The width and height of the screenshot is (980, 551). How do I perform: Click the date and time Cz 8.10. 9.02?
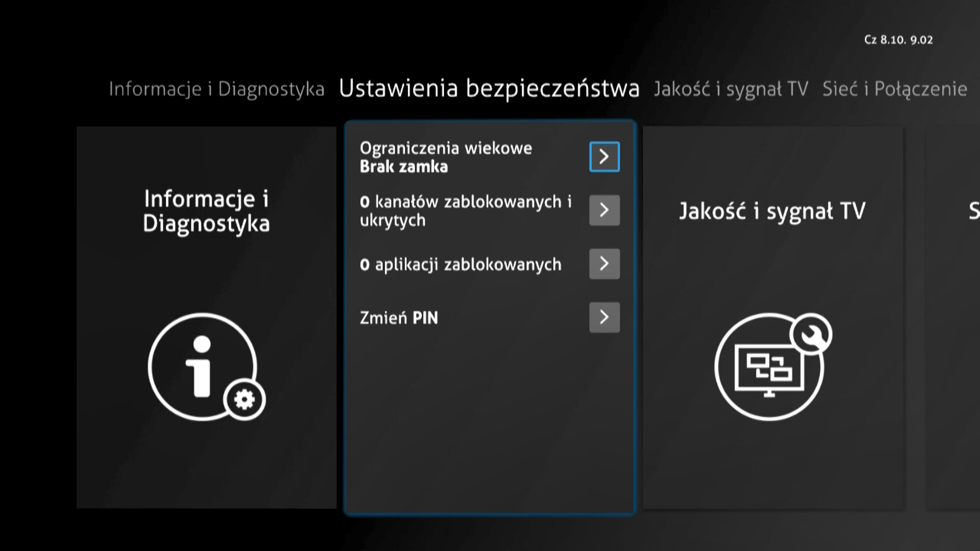point(898,40)
